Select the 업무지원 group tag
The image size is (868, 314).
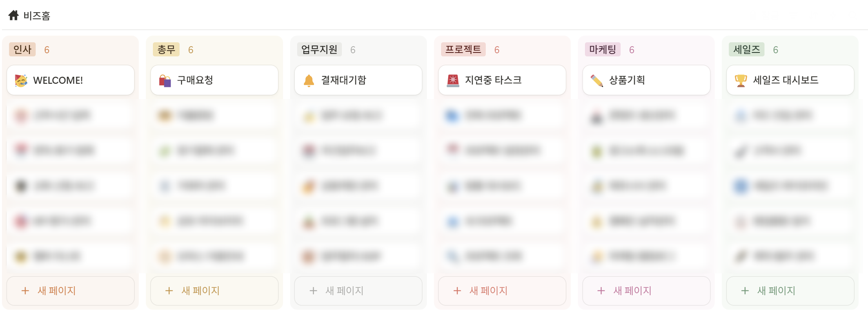pyautogui.click(x=319, y=49)
